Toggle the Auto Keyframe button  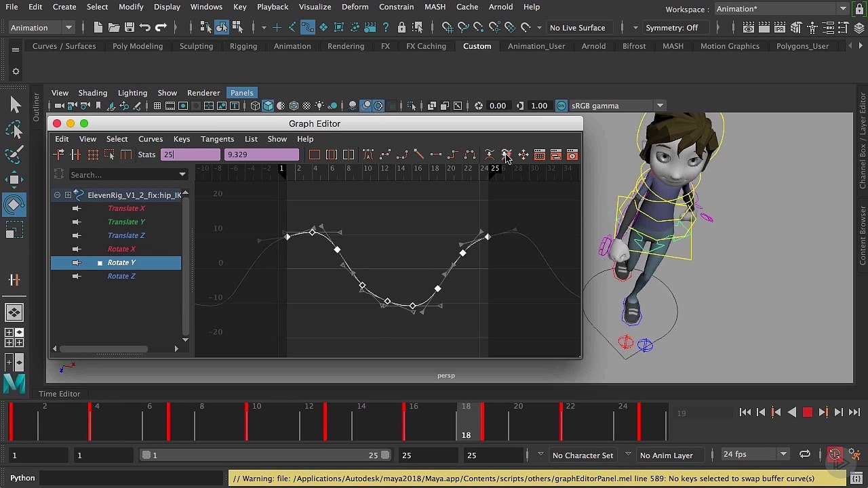point(835,455)
